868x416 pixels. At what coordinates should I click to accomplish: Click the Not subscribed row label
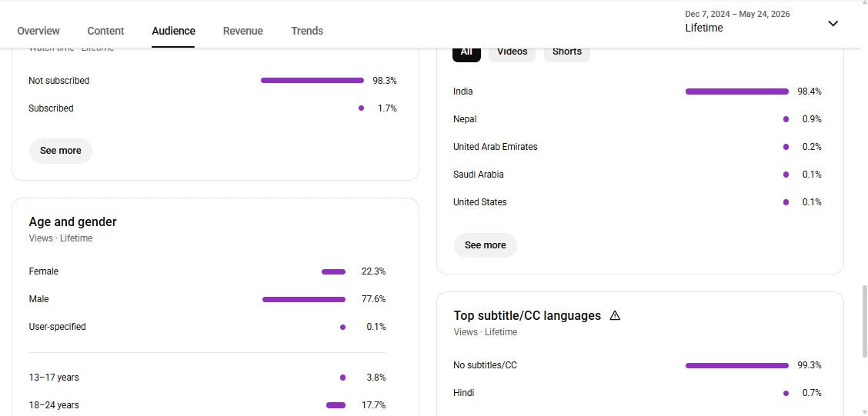[x=58, y=81]
